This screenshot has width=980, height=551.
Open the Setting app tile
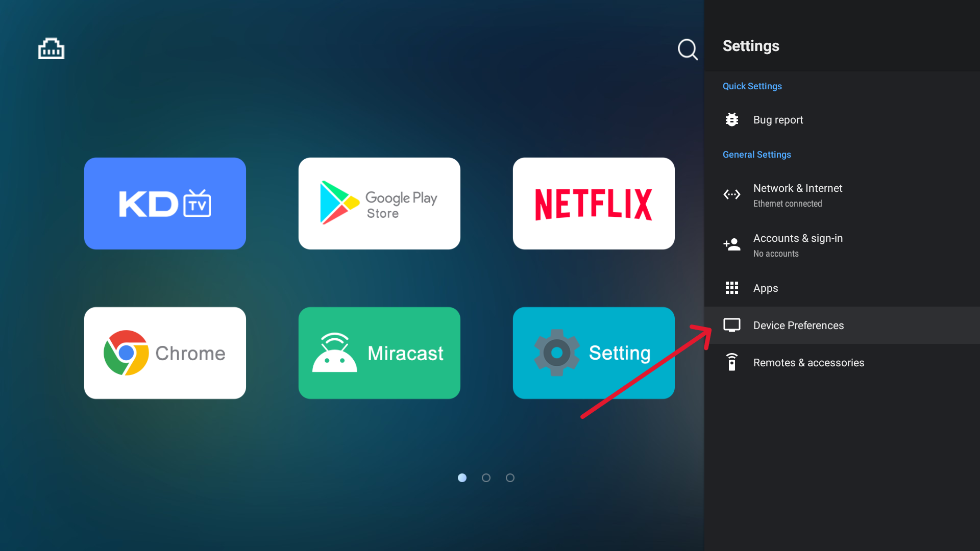(x=594, y=353)
